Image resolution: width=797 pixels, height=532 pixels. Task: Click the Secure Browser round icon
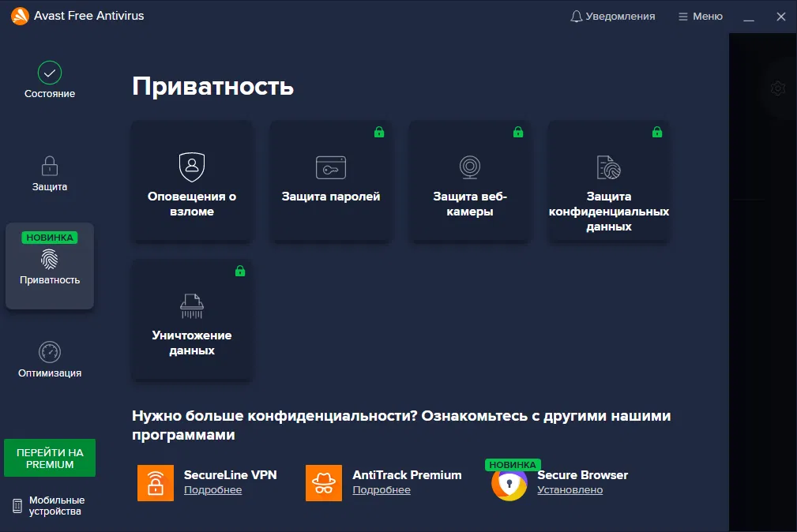coord(509,484)
